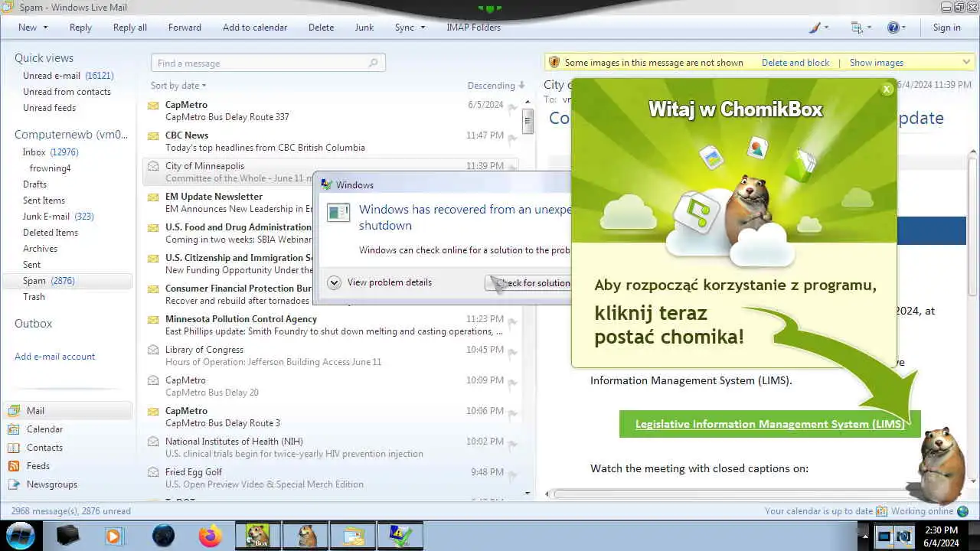
Task: Expand the images warning bar chevron
Action: [x=966, y=63]
